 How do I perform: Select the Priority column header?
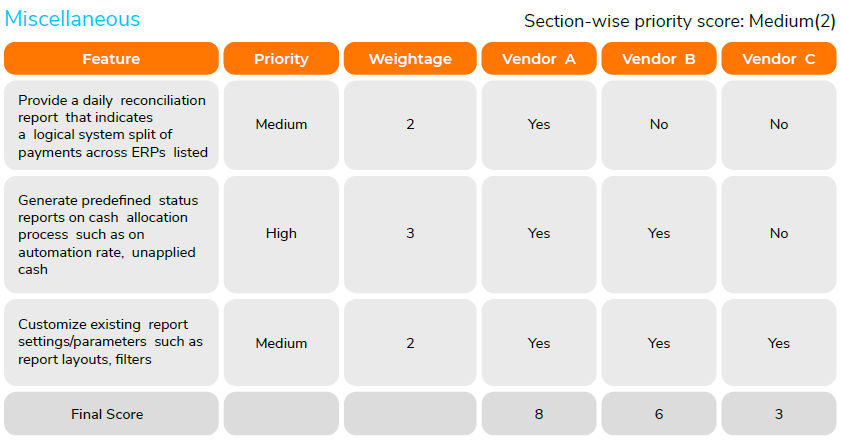(281, 59)
